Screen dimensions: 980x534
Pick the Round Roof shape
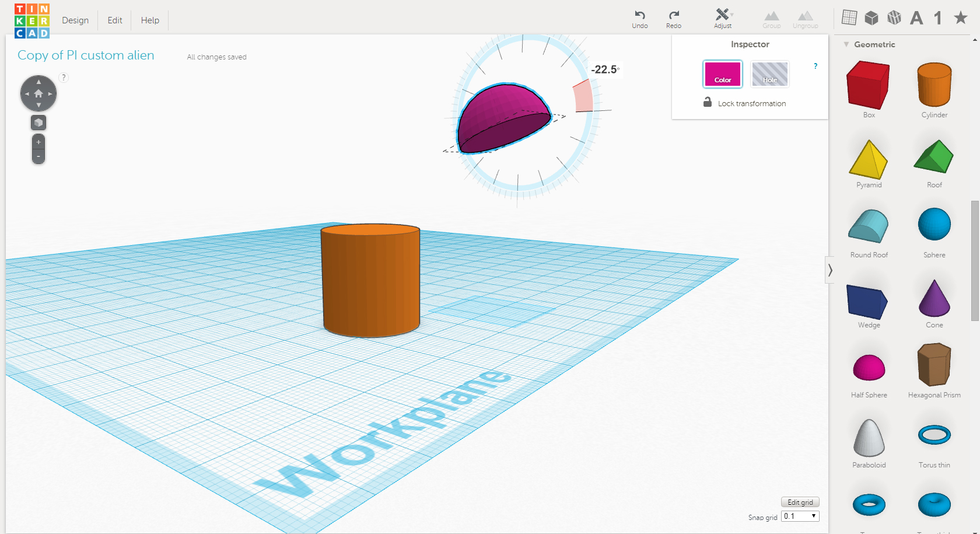869,226
